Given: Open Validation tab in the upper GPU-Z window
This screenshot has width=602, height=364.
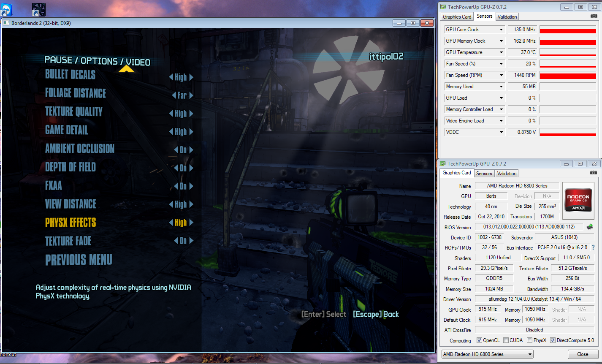Looking at the screenshot, I should click(507, 17).
